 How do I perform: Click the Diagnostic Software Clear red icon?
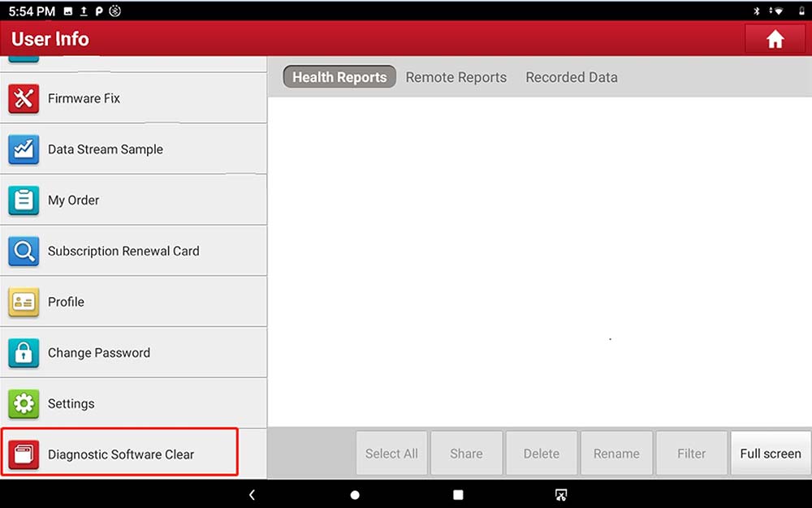pyautogui.click(x=24, y=454)
